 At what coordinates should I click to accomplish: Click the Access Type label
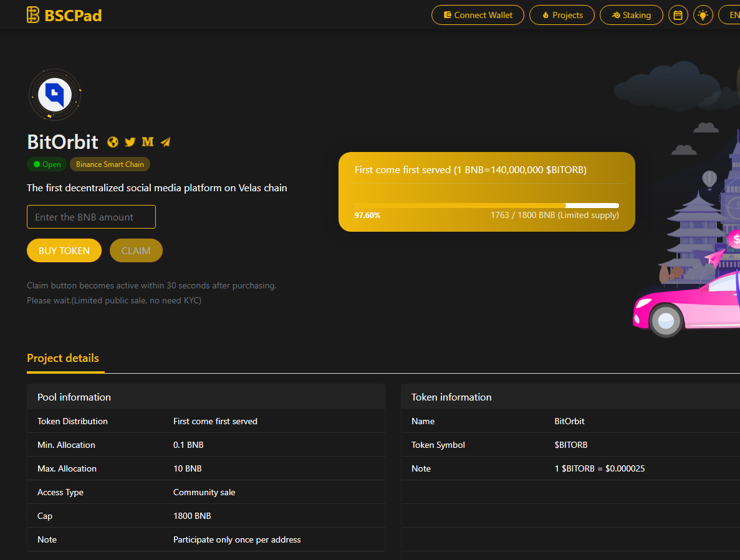[60, 492]
